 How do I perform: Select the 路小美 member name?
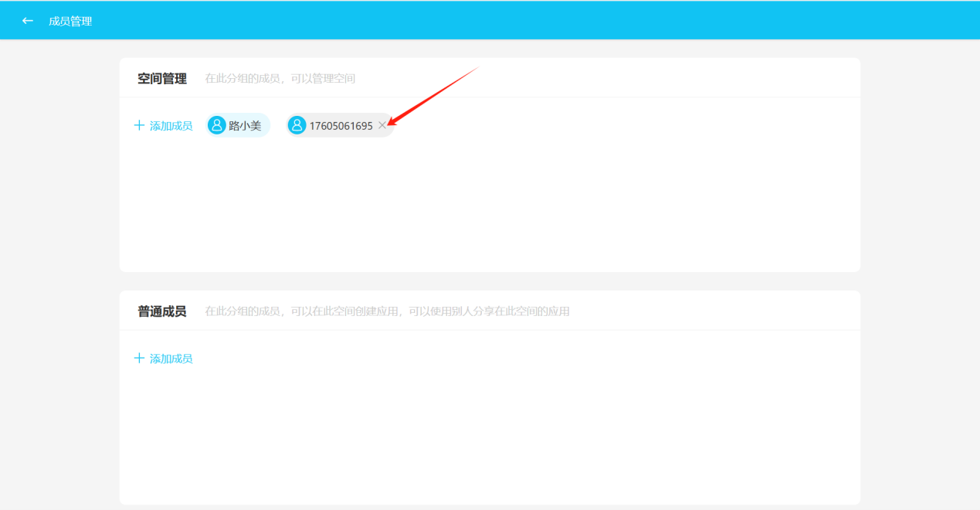[245, 126]
